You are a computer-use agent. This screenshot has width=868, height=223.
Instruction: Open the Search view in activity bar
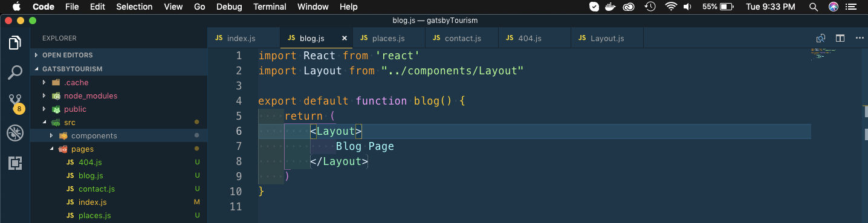pos(15,73)
